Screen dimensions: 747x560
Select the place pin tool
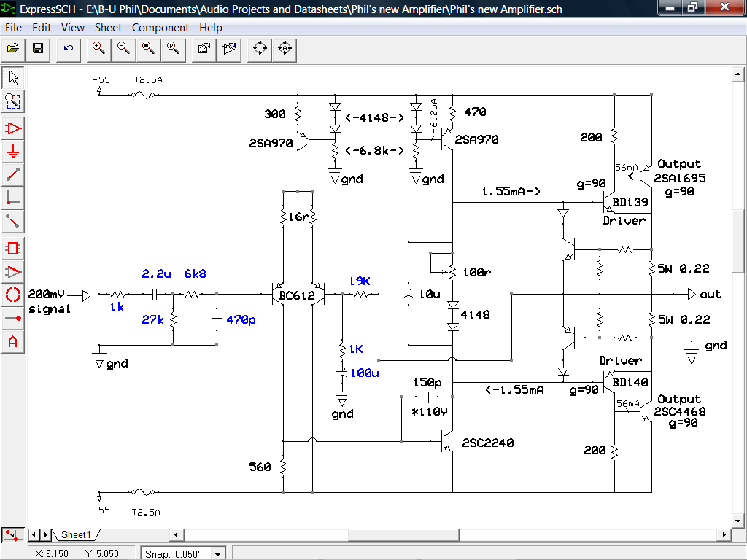[13, 318]
